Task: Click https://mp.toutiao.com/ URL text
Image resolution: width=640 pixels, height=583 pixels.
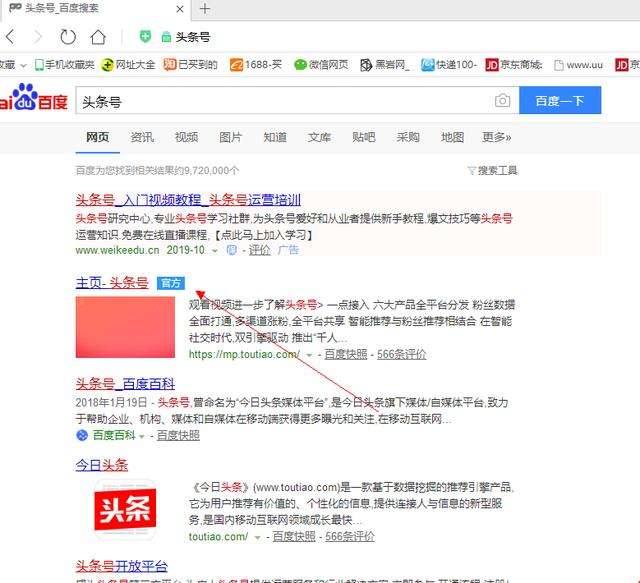Action: [244, 354]
